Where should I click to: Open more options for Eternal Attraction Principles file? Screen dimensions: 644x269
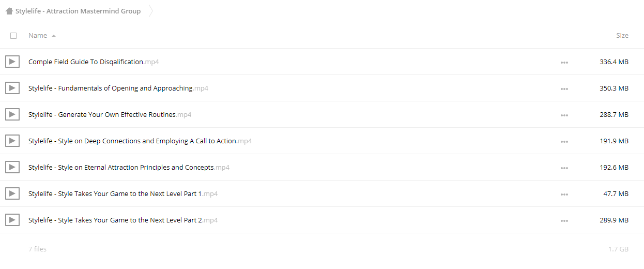point(564,168)
